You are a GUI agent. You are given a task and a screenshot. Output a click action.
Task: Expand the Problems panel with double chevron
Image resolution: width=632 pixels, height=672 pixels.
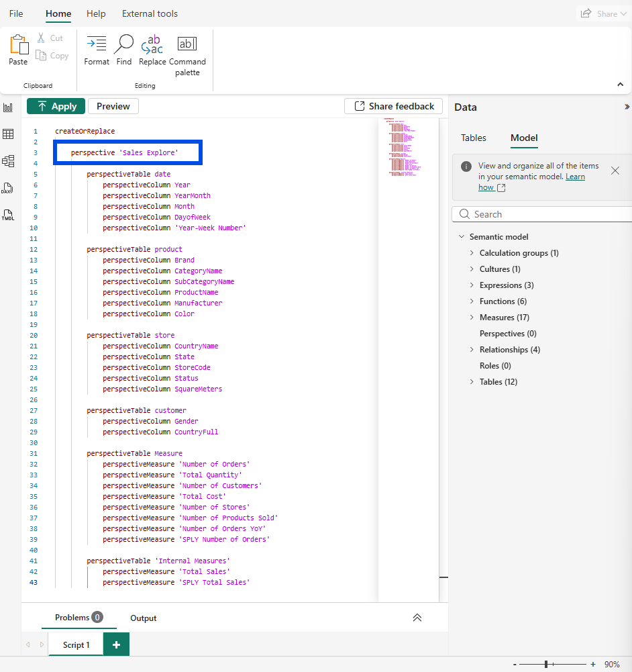click(x=417, y=618)
